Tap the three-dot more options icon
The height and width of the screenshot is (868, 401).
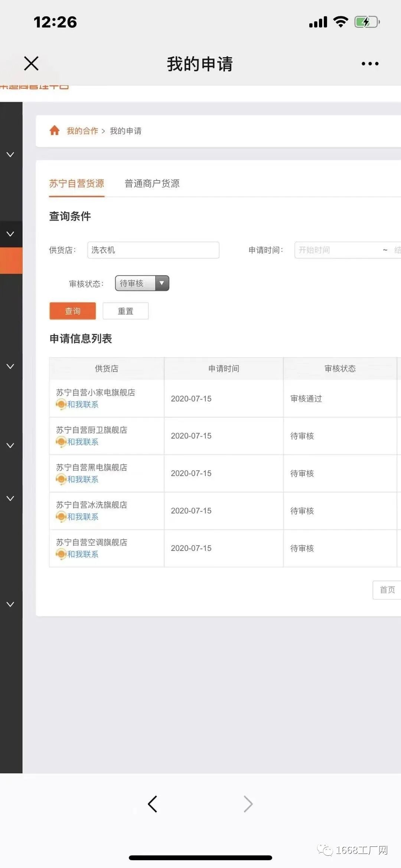coord(370,64)
